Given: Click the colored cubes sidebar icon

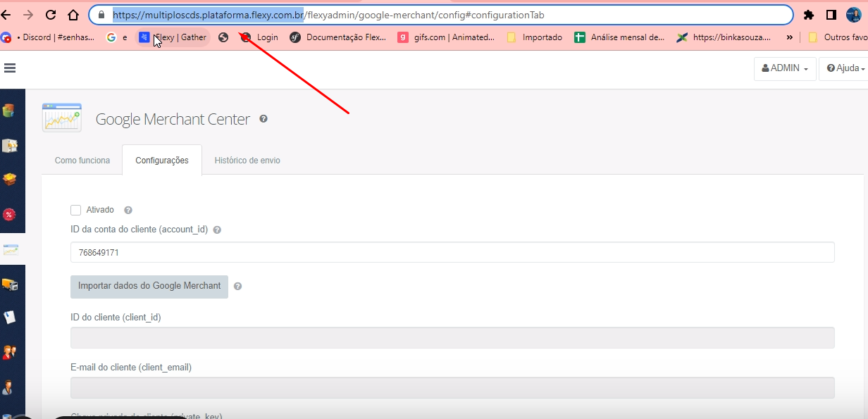Looking at the screenshot, I should [x=9, y=111].
